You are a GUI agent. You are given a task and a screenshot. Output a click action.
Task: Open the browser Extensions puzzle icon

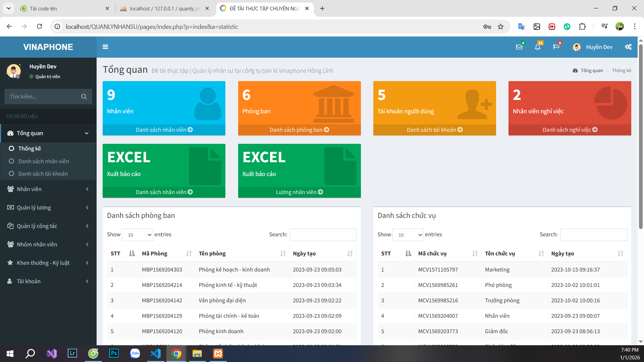click(x=582, y=27)
